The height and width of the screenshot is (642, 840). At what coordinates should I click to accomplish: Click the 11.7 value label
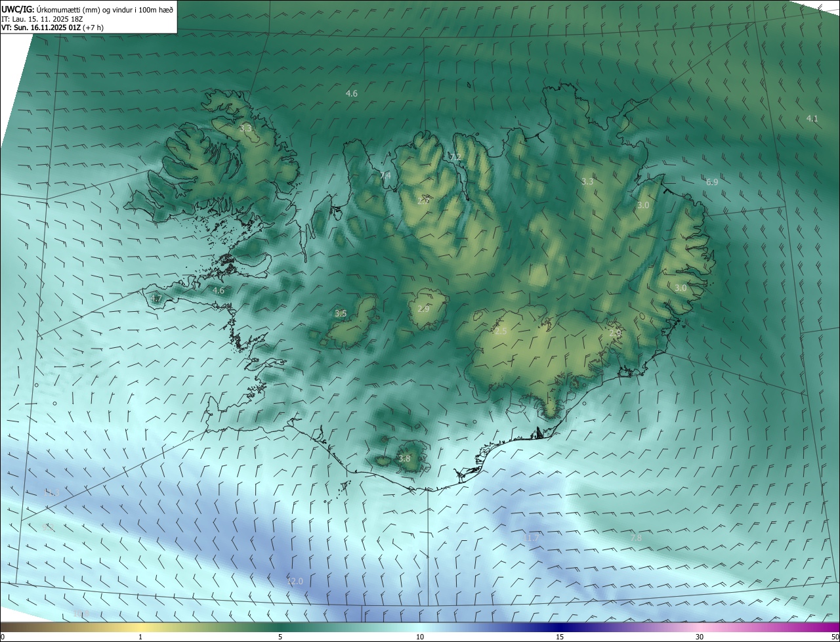click(x=531, y=538)
